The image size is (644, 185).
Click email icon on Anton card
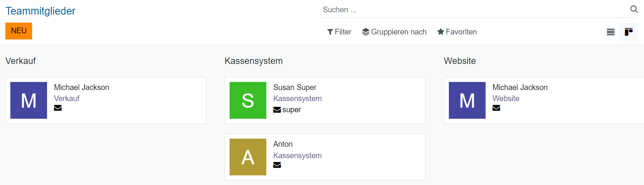pyautogui.click(x=277, y=165)
